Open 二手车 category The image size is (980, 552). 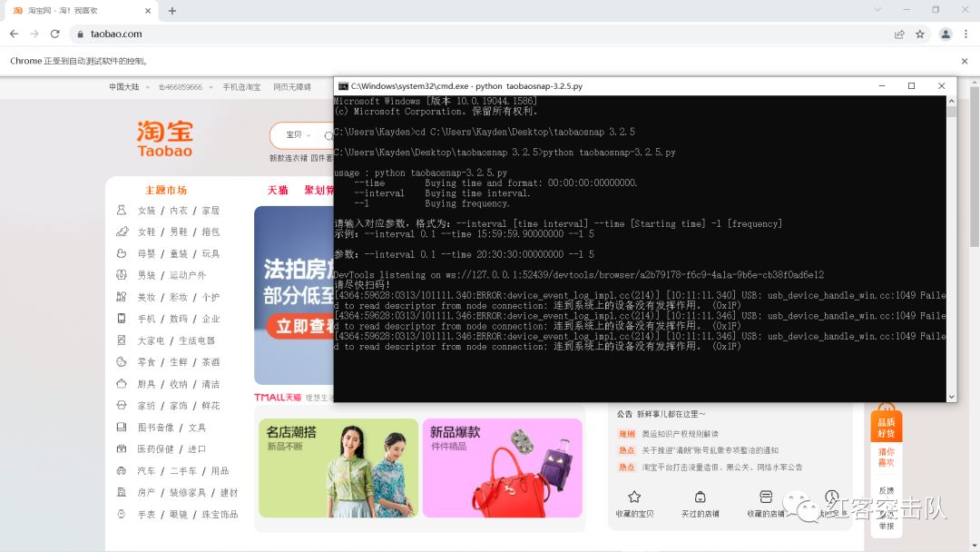(183, 471)
